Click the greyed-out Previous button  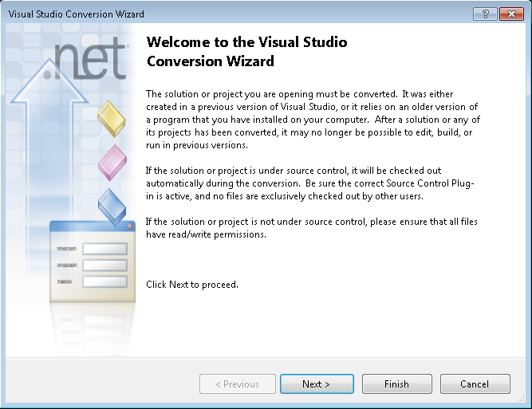tap(238, 384)
